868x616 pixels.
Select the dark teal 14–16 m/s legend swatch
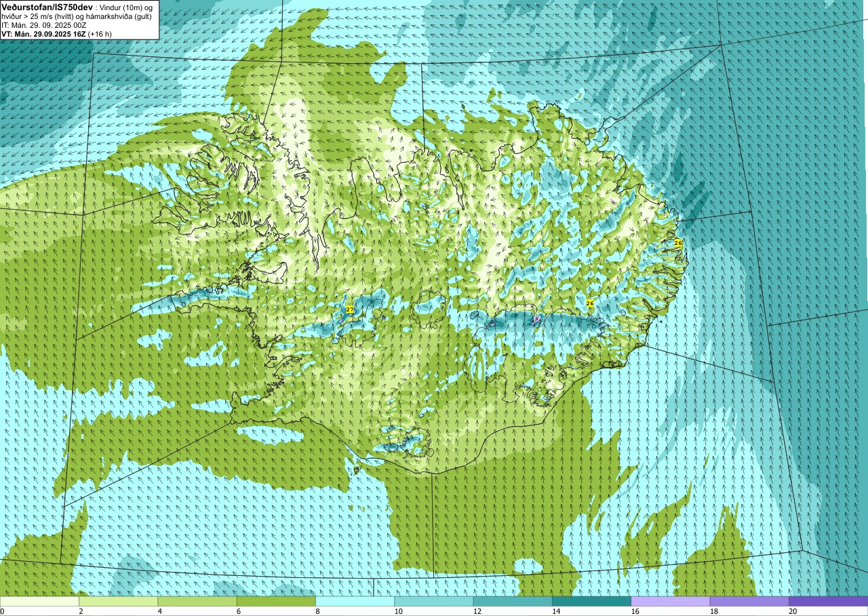[x=591, y=601]
